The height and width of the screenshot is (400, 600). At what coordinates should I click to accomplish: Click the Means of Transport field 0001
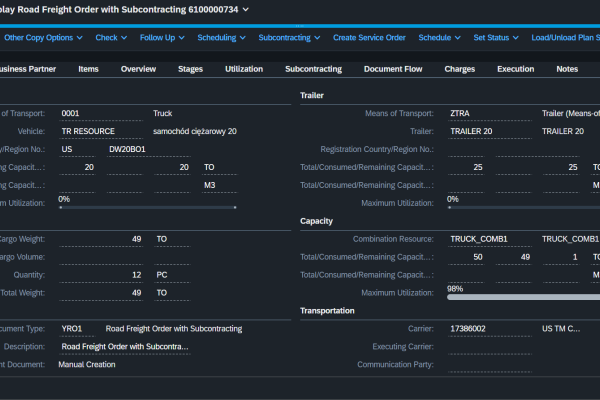pyautogui.click(x=101, y=114)
